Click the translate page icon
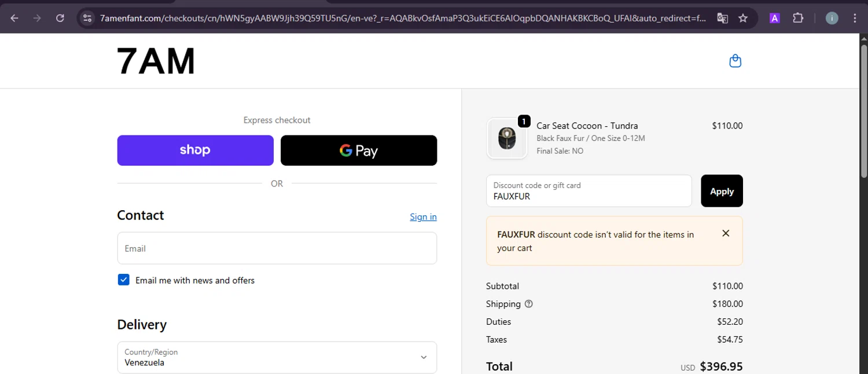Image resolution: width=868 pixels, height=374 pixels. pyautogui.click(x=722, y=18)
